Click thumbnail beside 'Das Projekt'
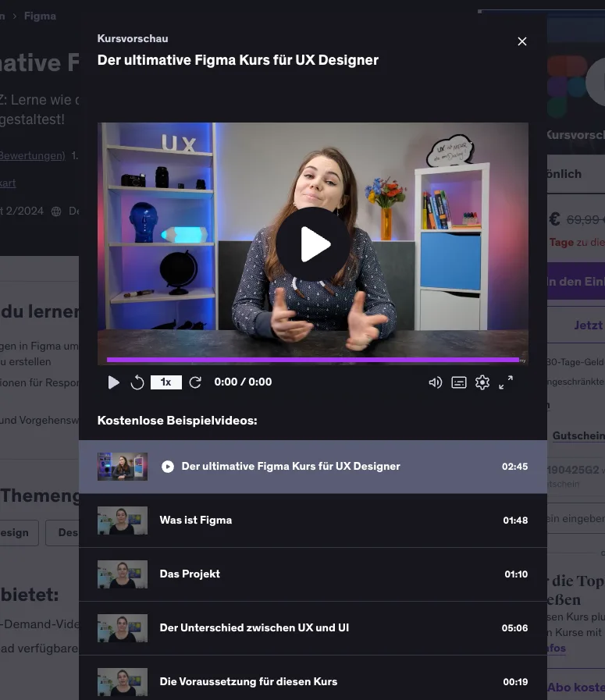The height and width of the screenshot is (700, 605). pos(123,574)
